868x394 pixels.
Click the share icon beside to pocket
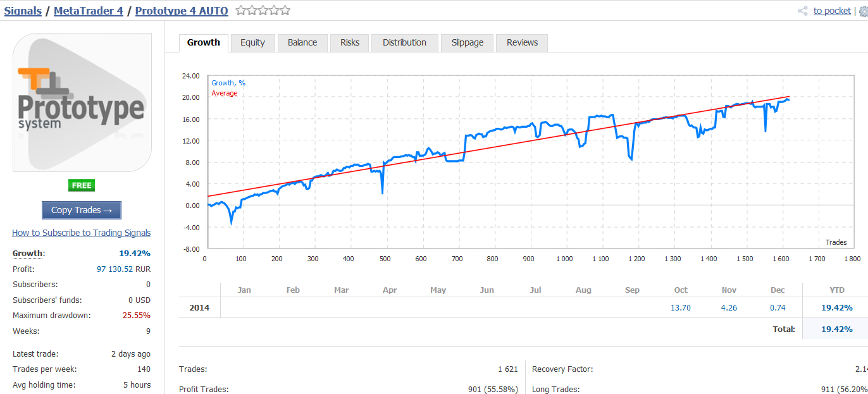tap(803, 11)
